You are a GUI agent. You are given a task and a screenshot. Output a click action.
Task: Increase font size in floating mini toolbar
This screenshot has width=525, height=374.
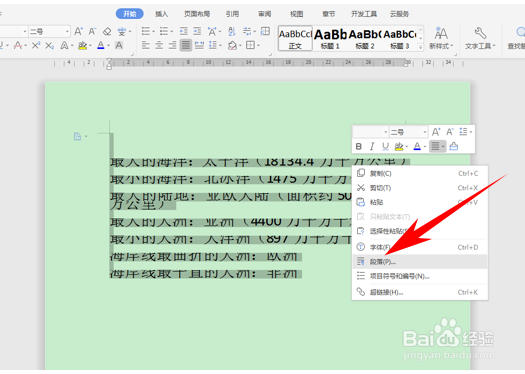coord(436,132)
